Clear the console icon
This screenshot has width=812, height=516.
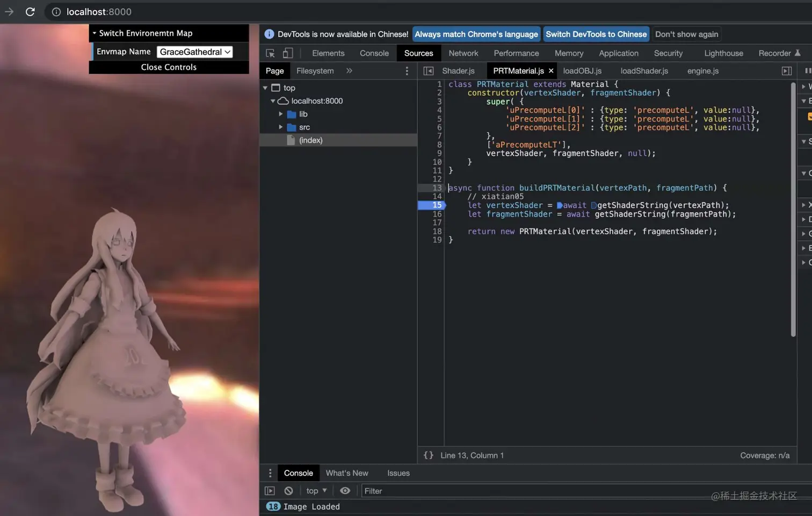click(x=288, y=491)
